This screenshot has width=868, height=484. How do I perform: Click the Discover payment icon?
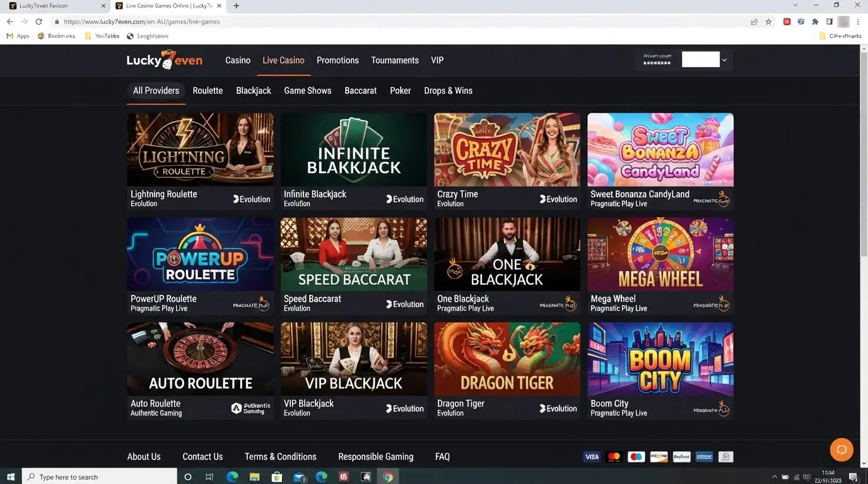click(x=659, y=457)
